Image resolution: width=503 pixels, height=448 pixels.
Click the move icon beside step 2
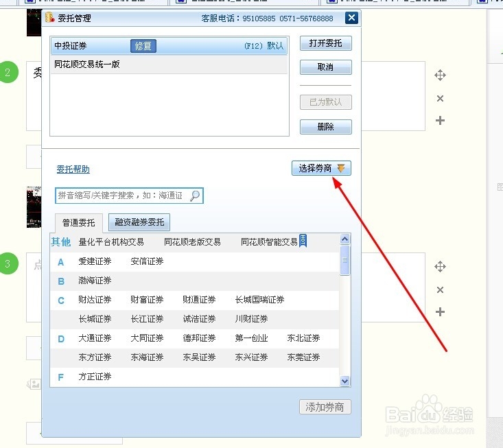coord(440,75)
